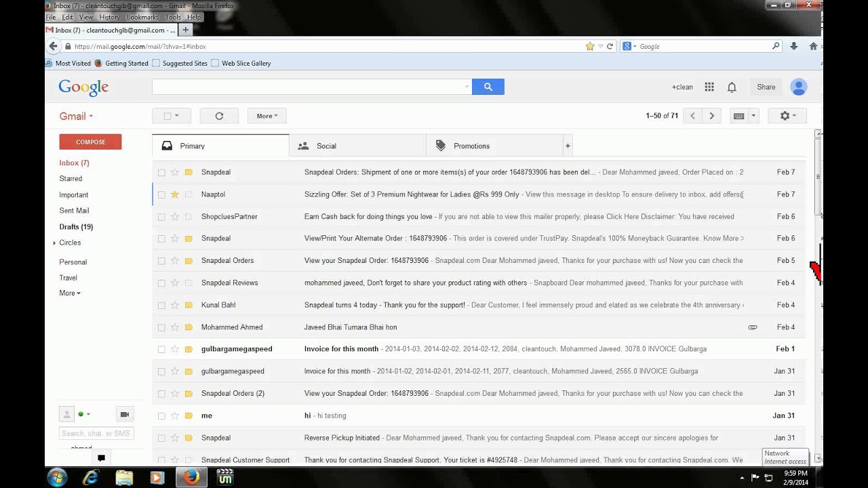Click the COMPOSE button
This screenshot has width=868, height=488.
point(90,142)
